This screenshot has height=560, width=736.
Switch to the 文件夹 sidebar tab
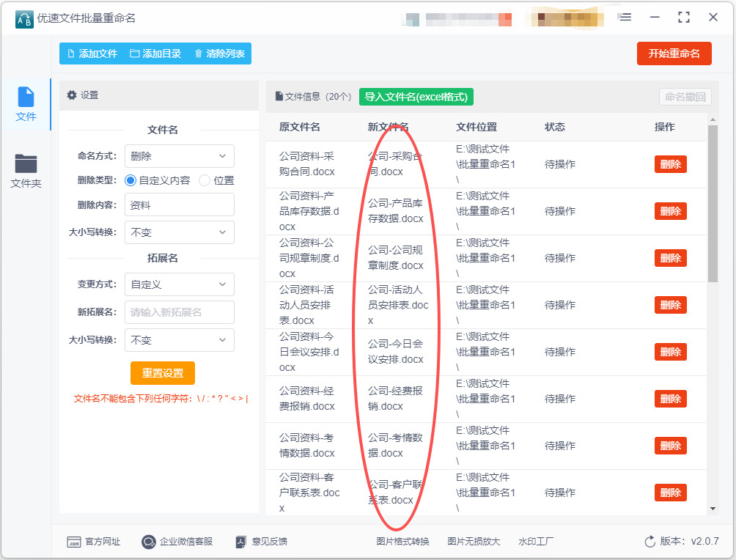[x=26, y=171]
